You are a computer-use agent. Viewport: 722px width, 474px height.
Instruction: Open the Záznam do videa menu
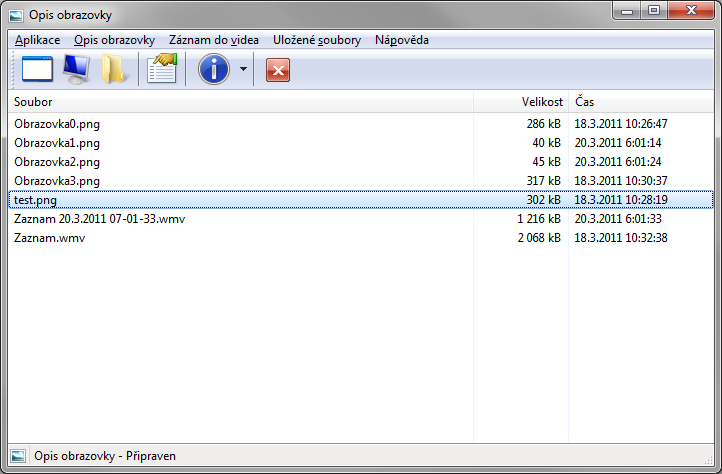click(x=213, y=40)
